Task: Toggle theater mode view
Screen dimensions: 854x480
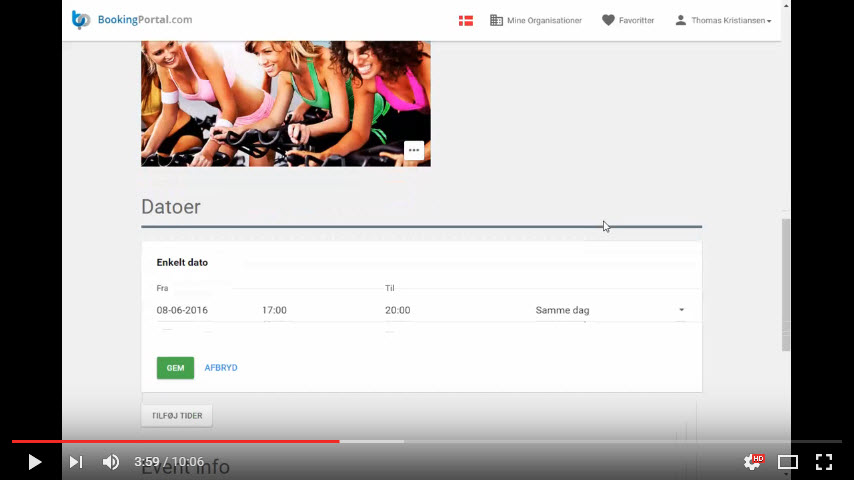Action: (x=788, y=462)
